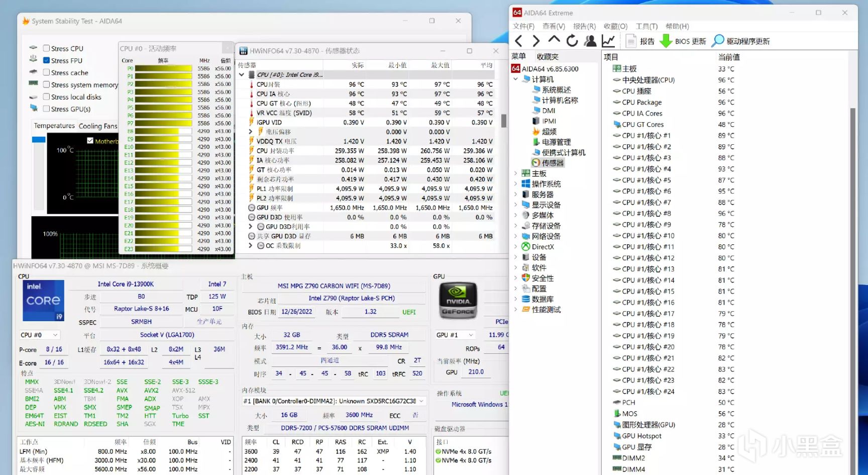
Task: Select DMI in the AIDA64 tree
Action: coord(549,111)
